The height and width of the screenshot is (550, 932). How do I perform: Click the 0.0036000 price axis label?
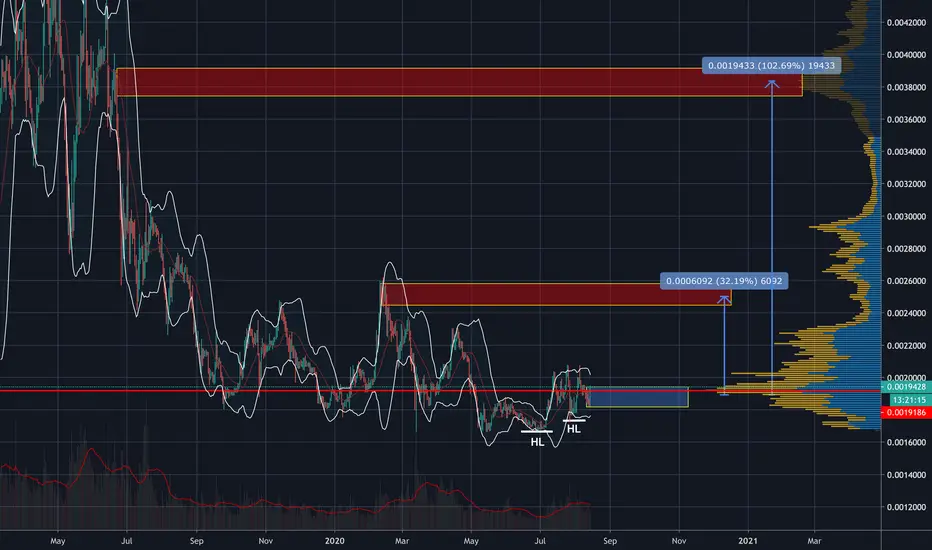[906, 120]
